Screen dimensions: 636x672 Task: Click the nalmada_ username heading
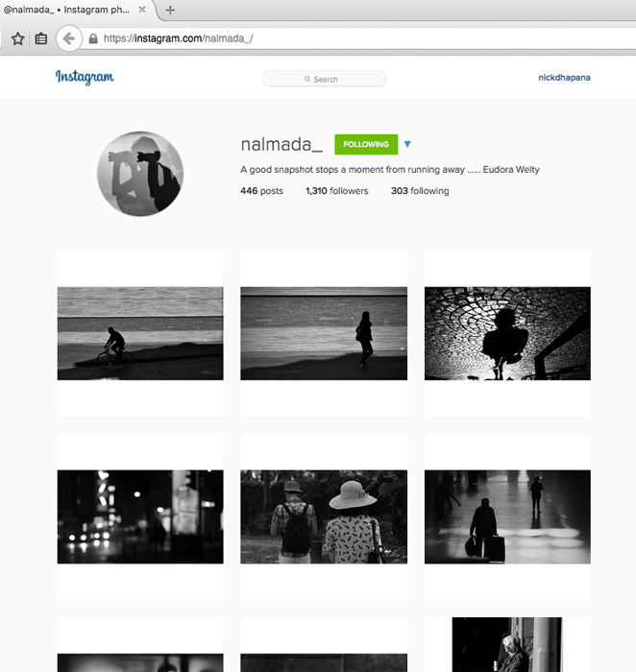(281, 144)
